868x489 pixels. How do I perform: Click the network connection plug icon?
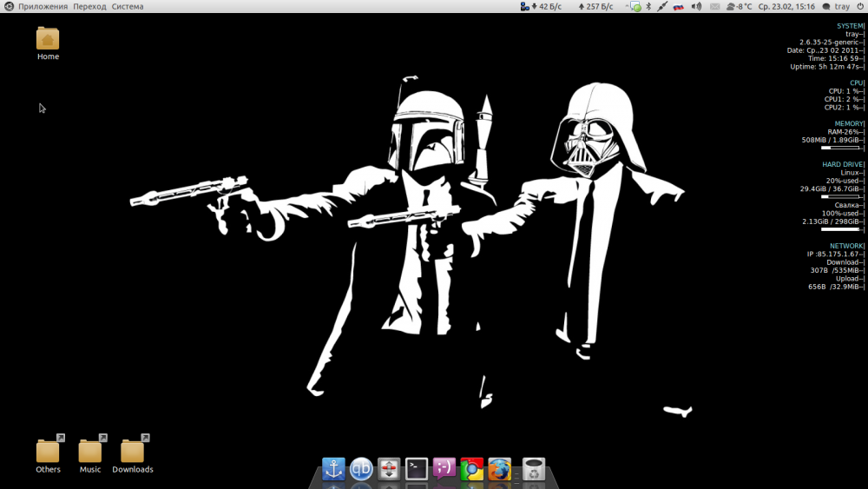coord(662,7)
